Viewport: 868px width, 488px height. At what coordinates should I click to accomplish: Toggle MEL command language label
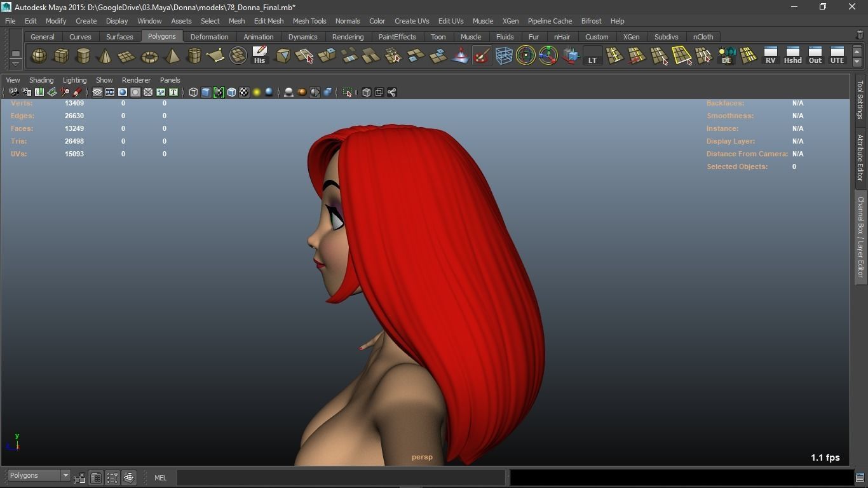(x=160, y=478)
